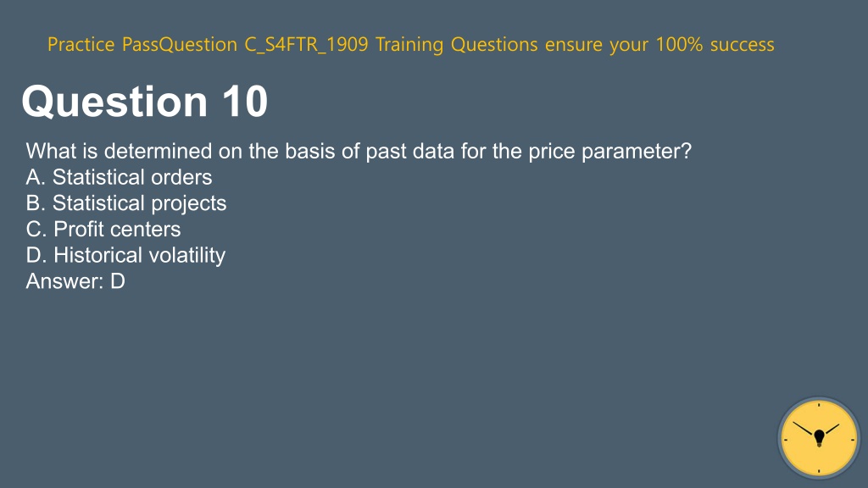This screenshot has width=868, height=488.
Task: Choose option C. Profit centers
Action: click(103, 229)
